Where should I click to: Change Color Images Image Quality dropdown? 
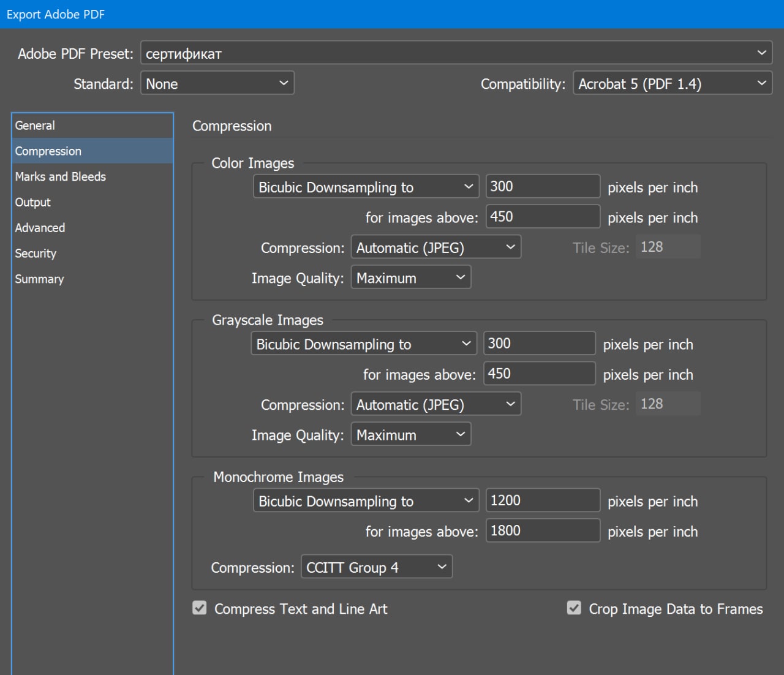pos(410,278)
